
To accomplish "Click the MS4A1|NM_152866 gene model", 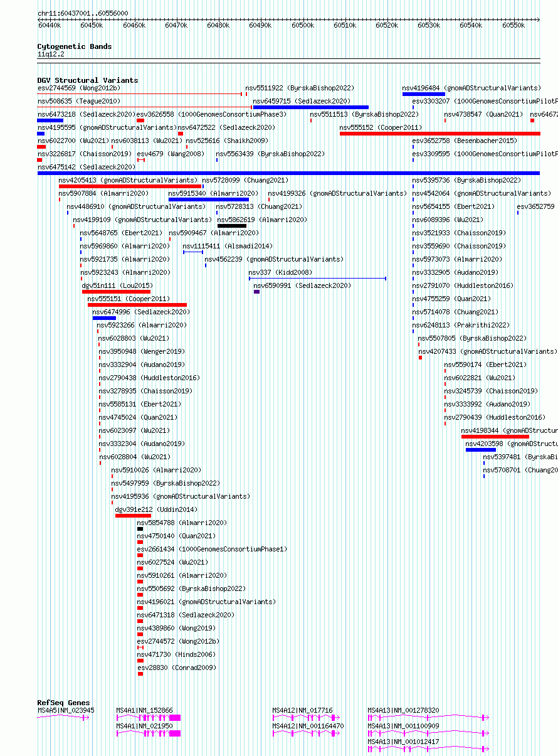I will click(x=149, y=717).
